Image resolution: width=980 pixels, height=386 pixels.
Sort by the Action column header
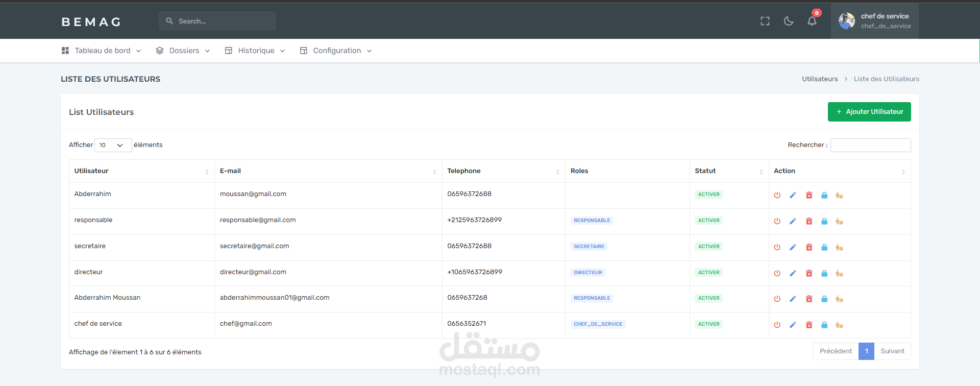[840, 171]
